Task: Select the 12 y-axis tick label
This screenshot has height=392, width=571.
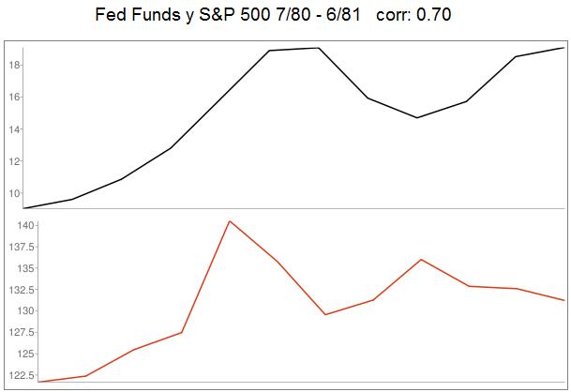Action: 15,161
